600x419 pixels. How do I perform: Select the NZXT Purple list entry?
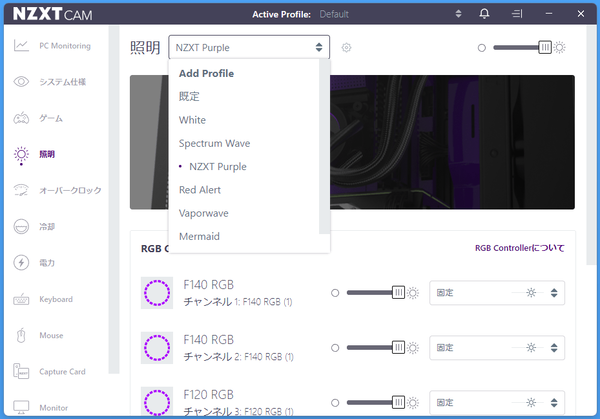pos(218,167)
